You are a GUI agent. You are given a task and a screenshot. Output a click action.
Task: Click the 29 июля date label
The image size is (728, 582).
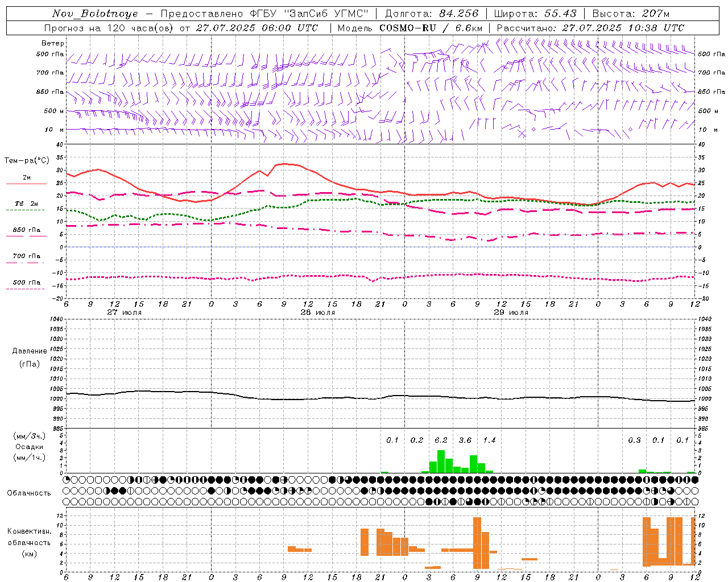511,313
